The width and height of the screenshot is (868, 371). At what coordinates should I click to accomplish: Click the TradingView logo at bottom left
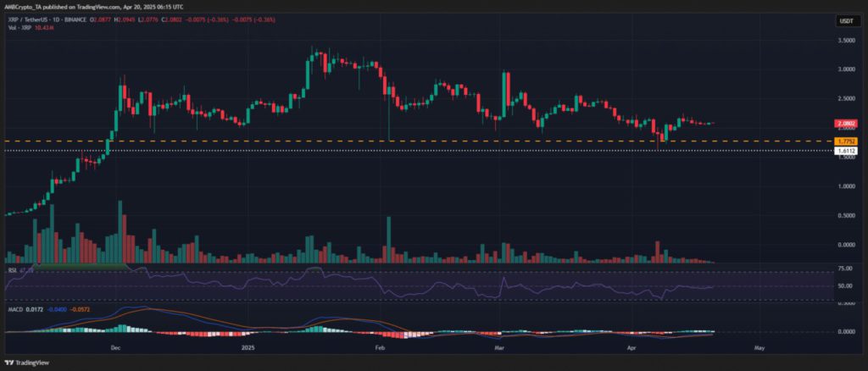[x=26, y=363]
